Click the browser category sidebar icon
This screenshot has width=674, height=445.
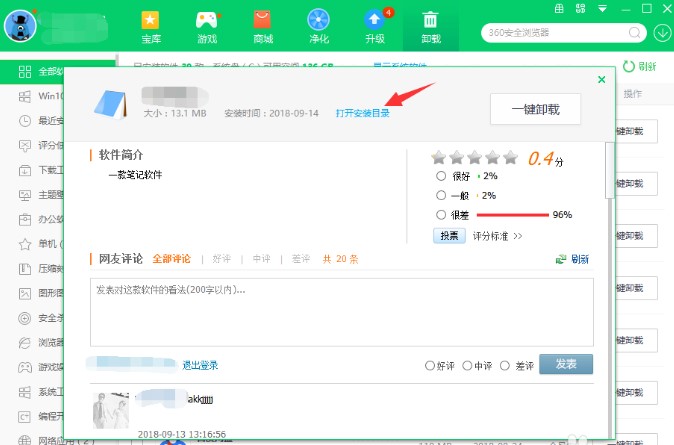pos(25,343)
